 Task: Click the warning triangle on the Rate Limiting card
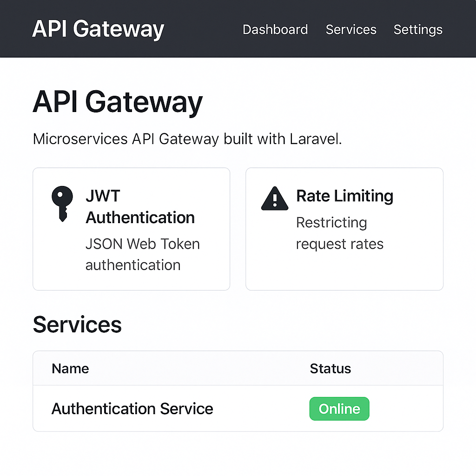[x=274, y=198]
